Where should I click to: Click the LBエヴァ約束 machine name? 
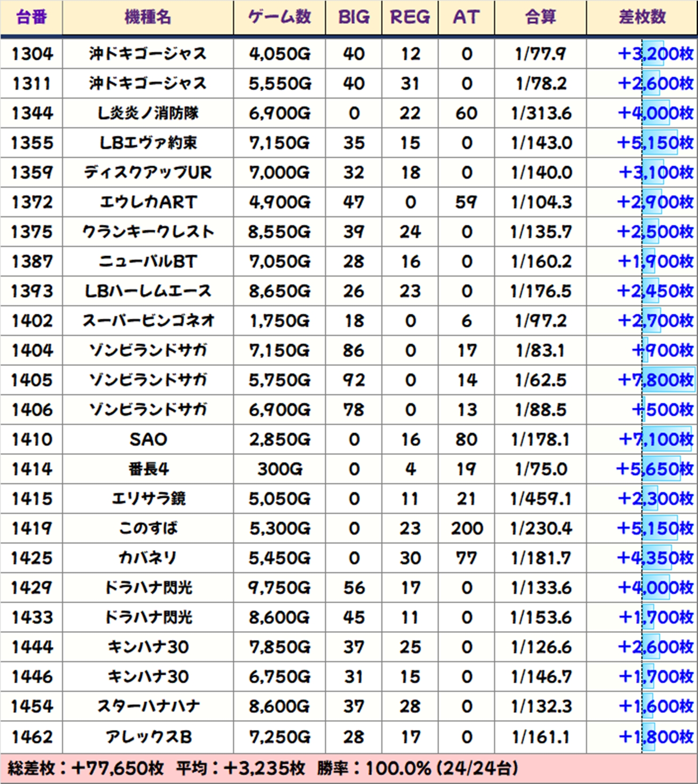(x=148, y=143)
